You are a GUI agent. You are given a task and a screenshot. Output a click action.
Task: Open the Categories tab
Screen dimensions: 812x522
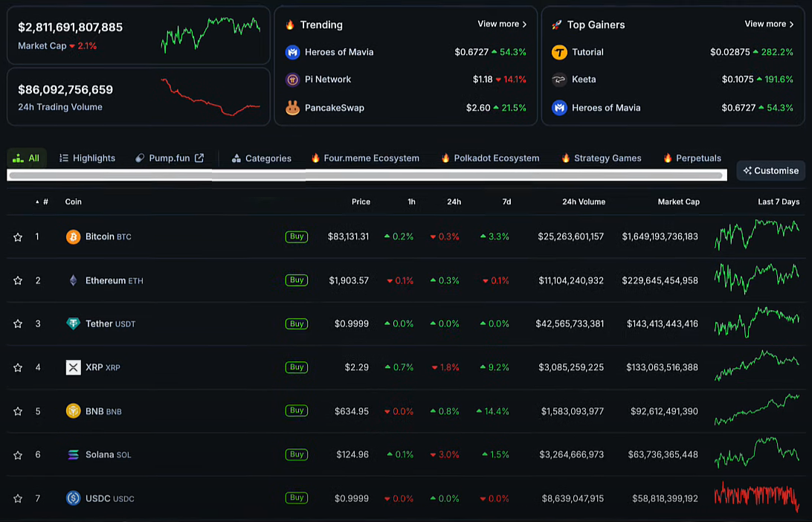pyautogui.click(x=261, y=158)
